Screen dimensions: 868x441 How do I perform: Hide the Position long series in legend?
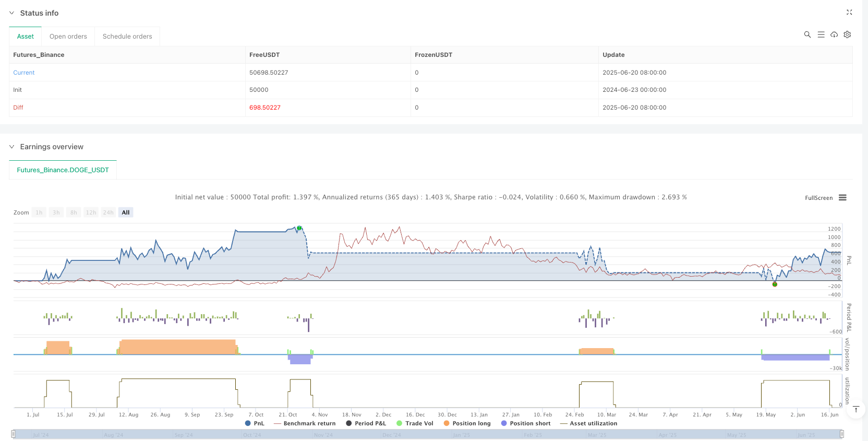(467, 423)
